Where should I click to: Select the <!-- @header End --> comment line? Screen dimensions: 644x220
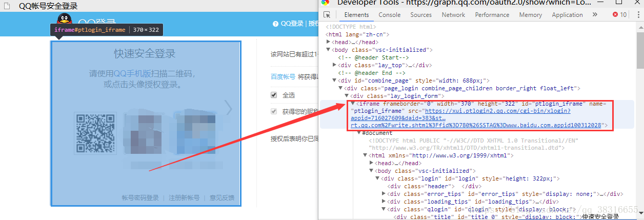372,73
